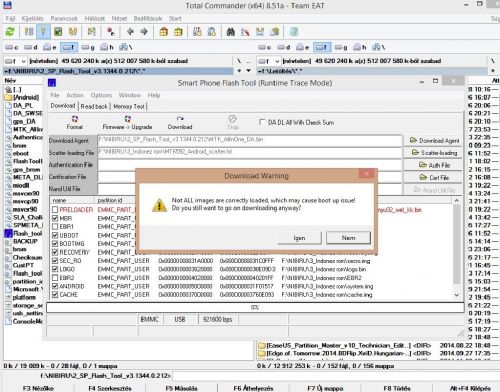Open the left panel drive dropdown
Viewport: 500px width, 392px height.
23,61
